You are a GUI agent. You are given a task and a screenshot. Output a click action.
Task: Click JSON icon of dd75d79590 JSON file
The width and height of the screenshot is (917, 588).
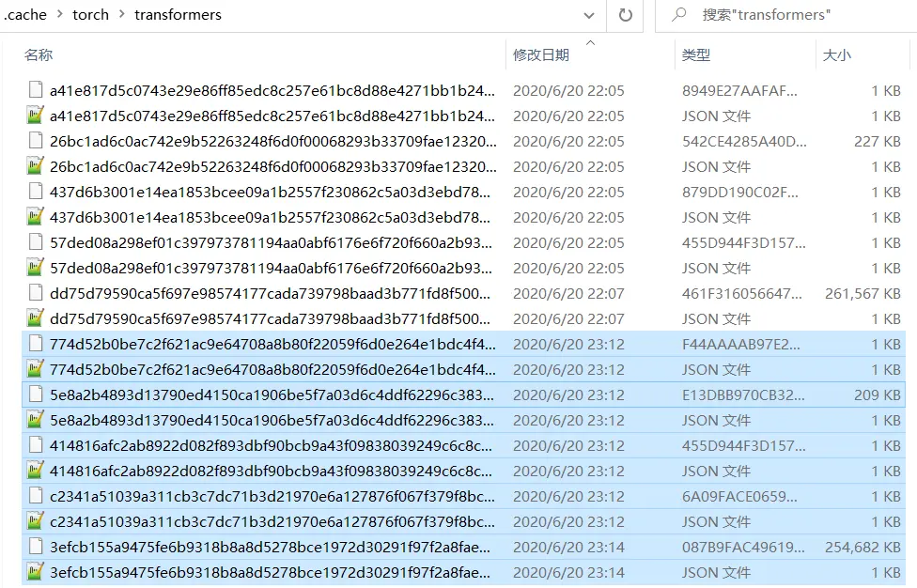[36, 318]
